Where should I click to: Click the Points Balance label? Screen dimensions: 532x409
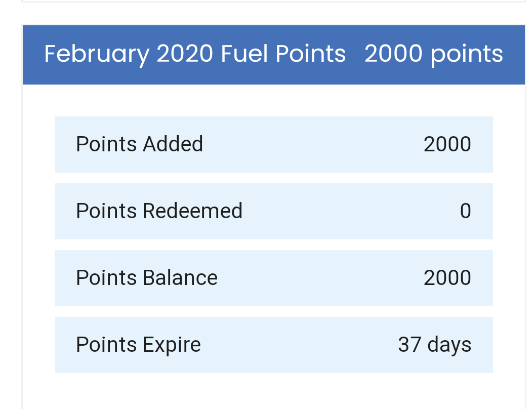pyautogui.click(x=147, y=278)
